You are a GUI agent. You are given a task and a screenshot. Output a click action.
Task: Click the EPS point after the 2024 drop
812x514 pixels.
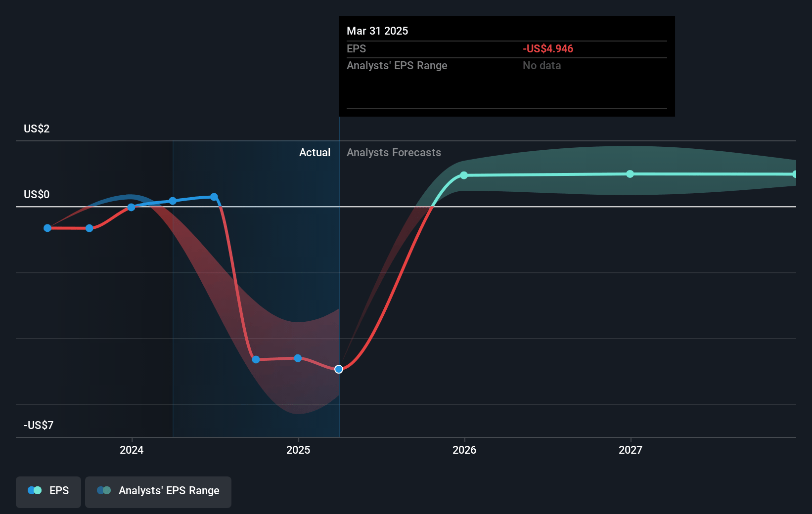(256, 359)
